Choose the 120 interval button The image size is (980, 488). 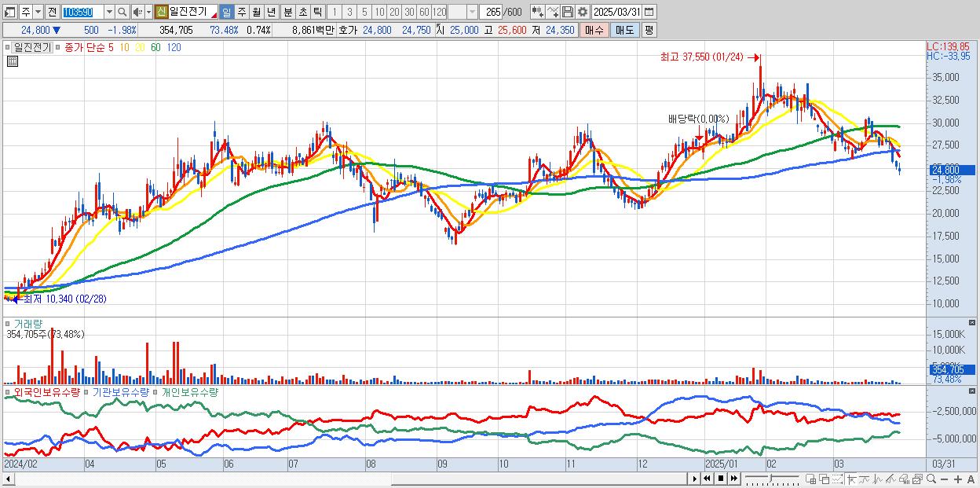pos(439,12)
